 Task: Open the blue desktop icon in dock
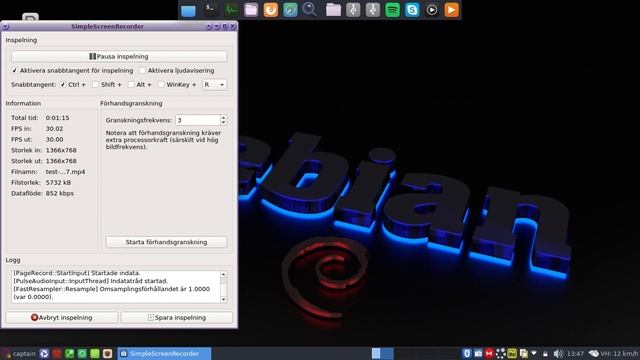coord(188,10)
